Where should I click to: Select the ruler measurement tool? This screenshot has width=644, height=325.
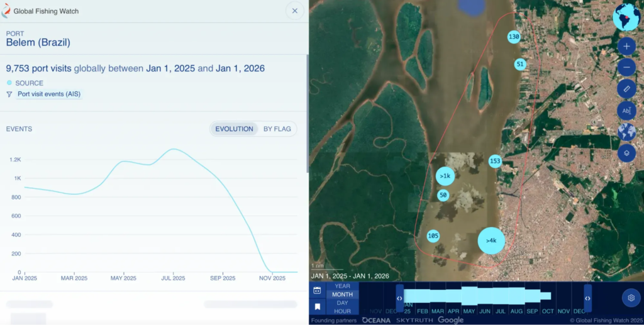coord(626,89)
